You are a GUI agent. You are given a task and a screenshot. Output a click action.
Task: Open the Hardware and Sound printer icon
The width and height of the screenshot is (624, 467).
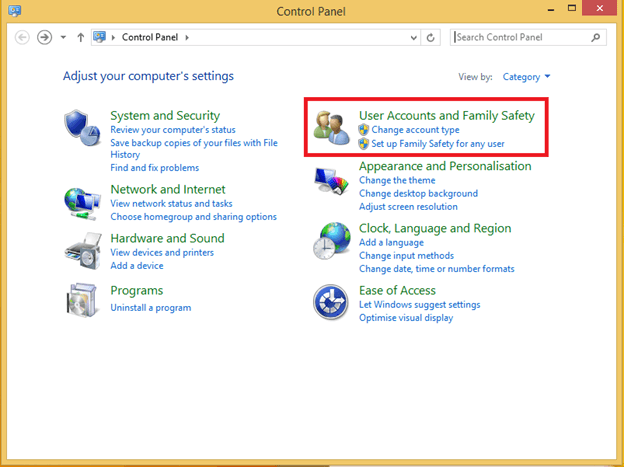pos(83,251)
